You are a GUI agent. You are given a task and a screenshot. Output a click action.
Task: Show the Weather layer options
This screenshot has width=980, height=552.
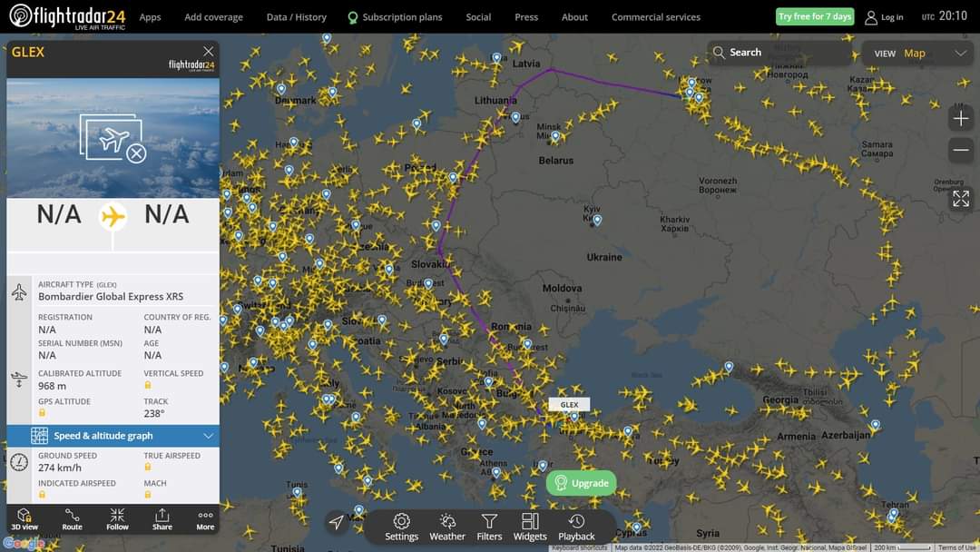[447, 525]
